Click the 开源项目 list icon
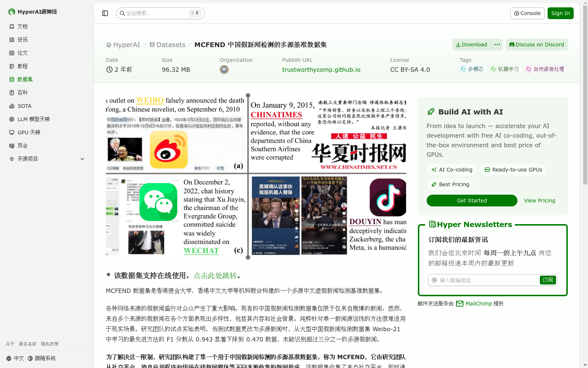The height and width of the screenshot is (368, 588). click(x=12, y=159)
